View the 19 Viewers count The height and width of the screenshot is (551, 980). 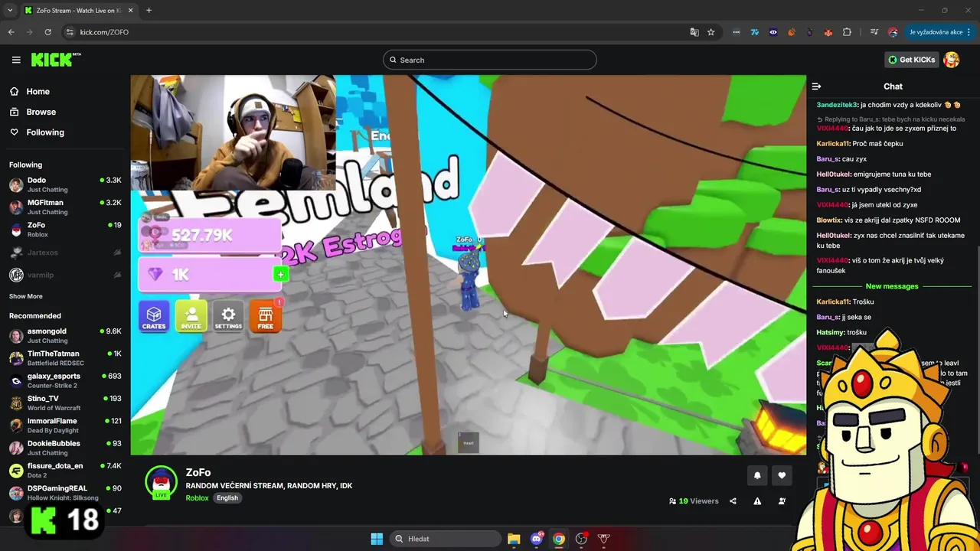click(694, 501)
